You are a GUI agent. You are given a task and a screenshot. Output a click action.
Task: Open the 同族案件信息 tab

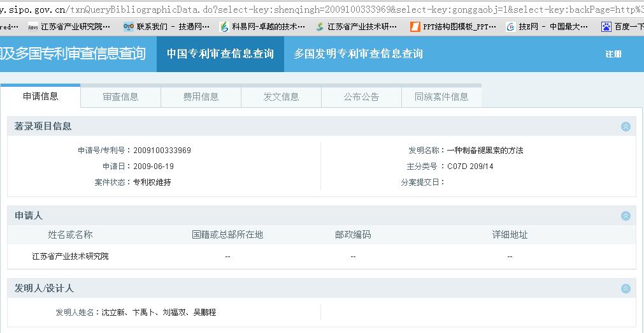pyautogui.click(x=441, y=96)
